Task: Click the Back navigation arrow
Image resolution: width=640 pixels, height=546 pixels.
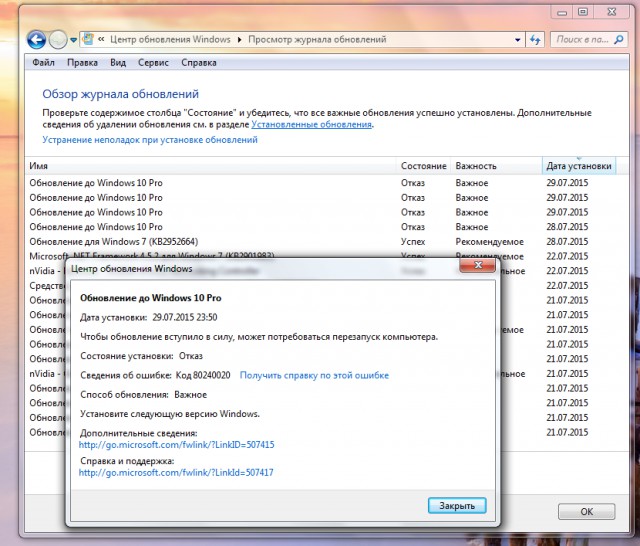Action: (x=36, y=40)
